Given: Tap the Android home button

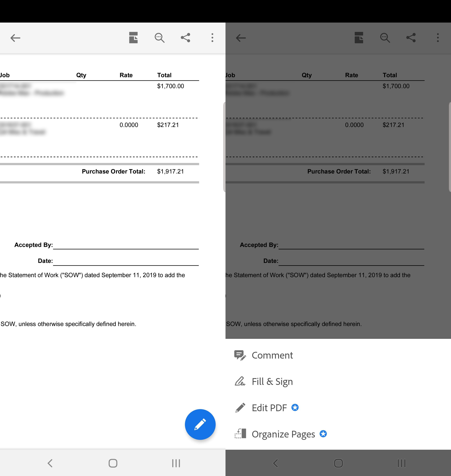Looking at the screenshot, I should pyautogui.click(x=113, y=463).
